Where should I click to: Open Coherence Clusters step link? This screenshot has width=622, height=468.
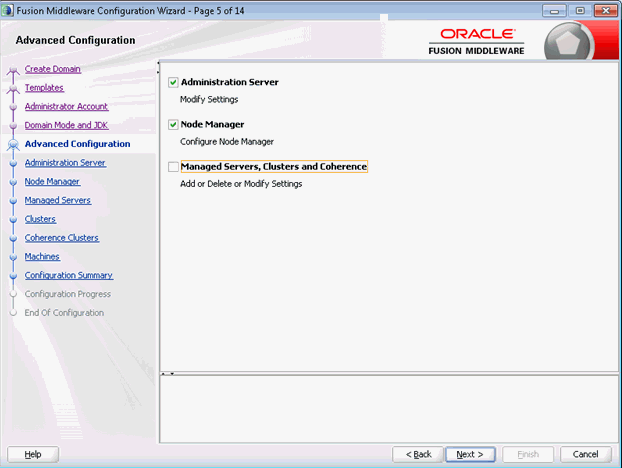61,238
